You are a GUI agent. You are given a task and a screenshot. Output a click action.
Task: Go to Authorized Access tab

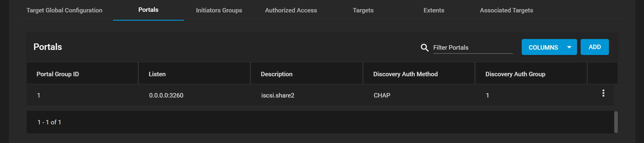[x=291, y=10]
